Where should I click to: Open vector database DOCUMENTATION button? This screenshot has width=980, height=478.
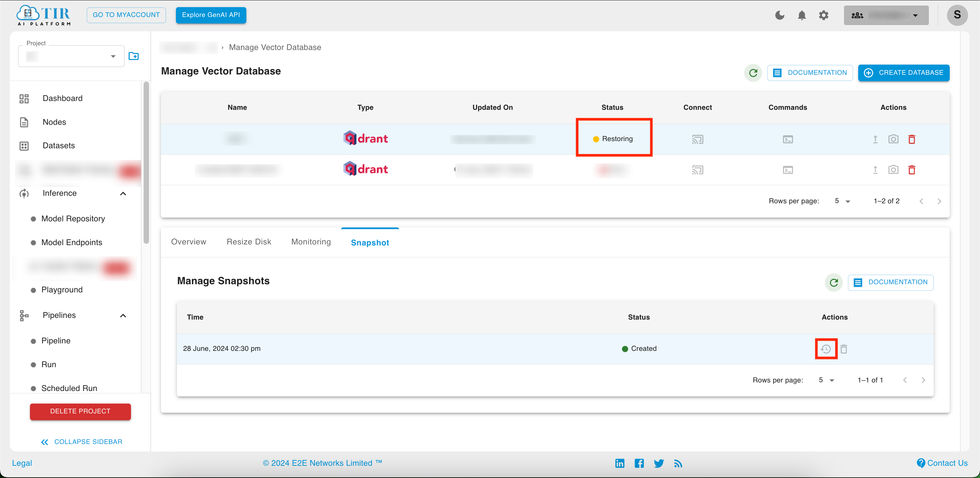(810, 73)
